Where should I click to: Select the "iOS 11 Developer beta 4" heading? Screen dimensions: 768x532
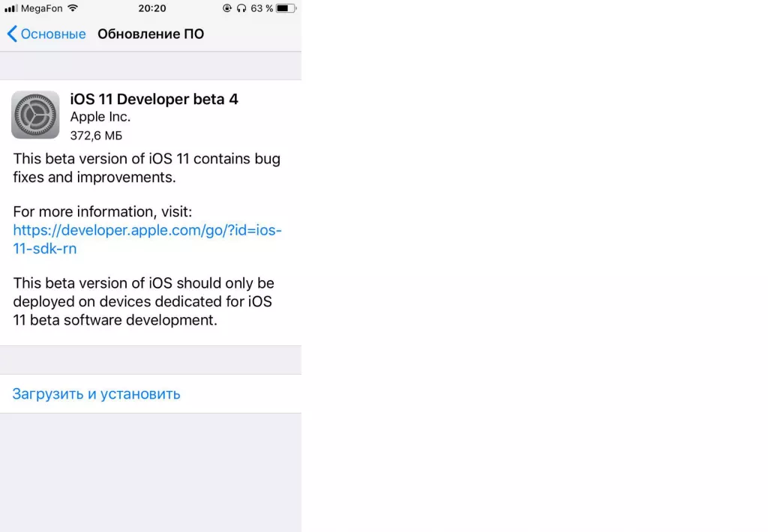[154, 98]
